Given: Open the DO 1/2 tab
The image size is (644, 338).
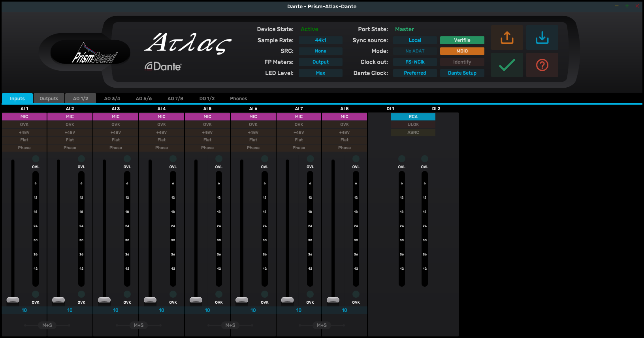Looking at the screenshot, I should point(207,98).
